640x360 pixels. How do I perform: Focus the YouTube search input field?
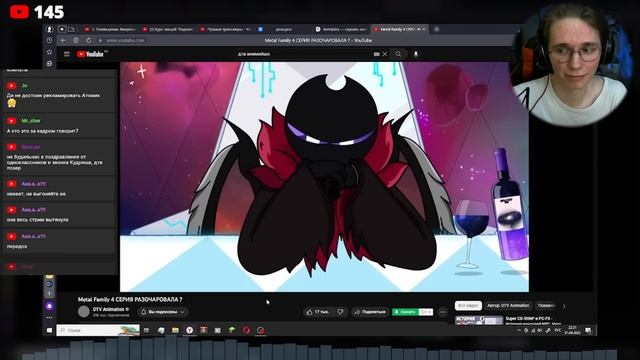point(302,54)
